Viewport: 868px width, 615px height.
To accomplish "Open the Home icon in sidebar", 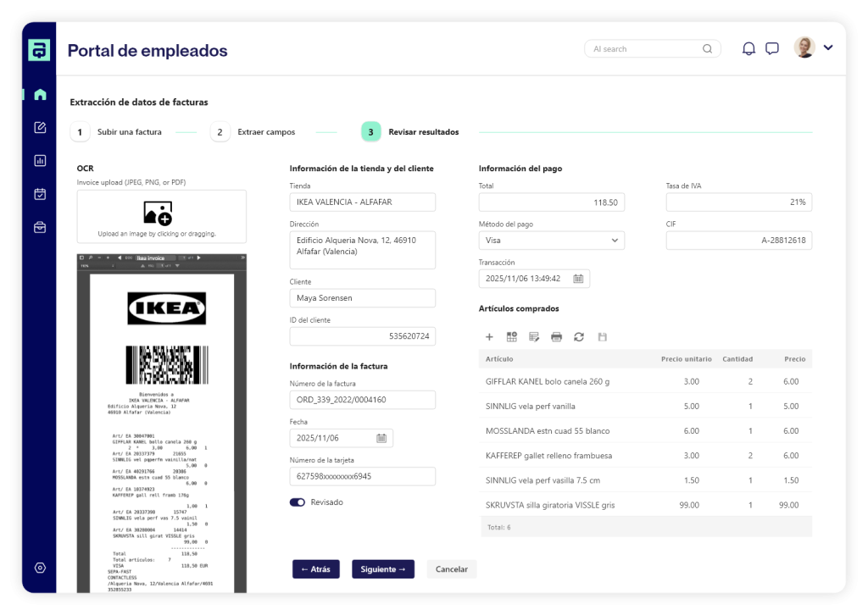I will coord(40,95).
